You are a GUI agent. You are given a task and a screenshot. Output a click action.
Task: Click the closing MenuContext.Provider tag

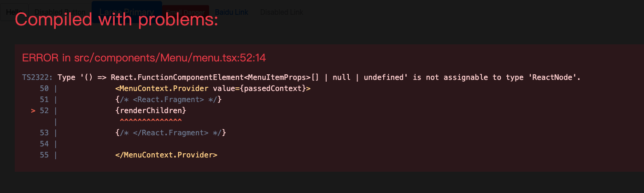[166, 155]
